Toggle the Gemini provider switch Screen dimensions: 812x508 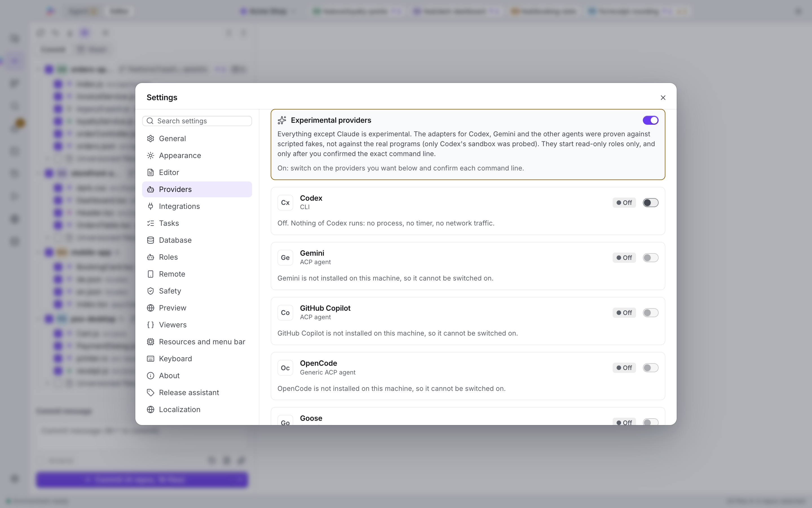650,258
